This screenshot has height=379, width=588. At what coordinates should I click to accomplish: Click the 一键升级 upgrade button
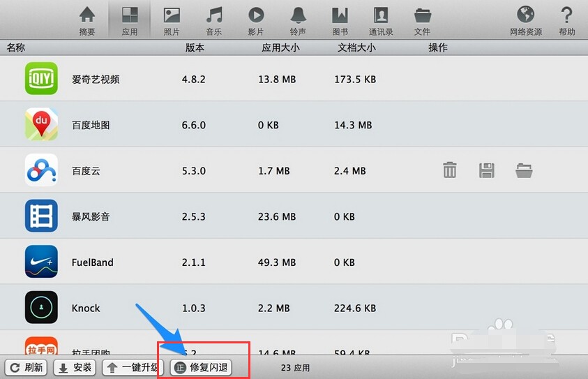pyautogui.click(x=131, y=367)
